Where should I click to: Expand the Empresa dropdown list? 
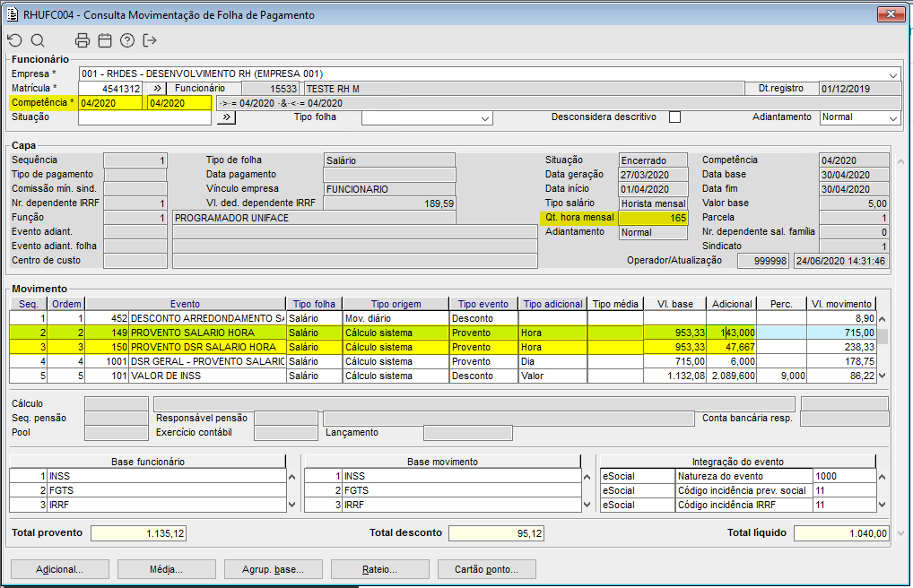[x=893, y=74]
